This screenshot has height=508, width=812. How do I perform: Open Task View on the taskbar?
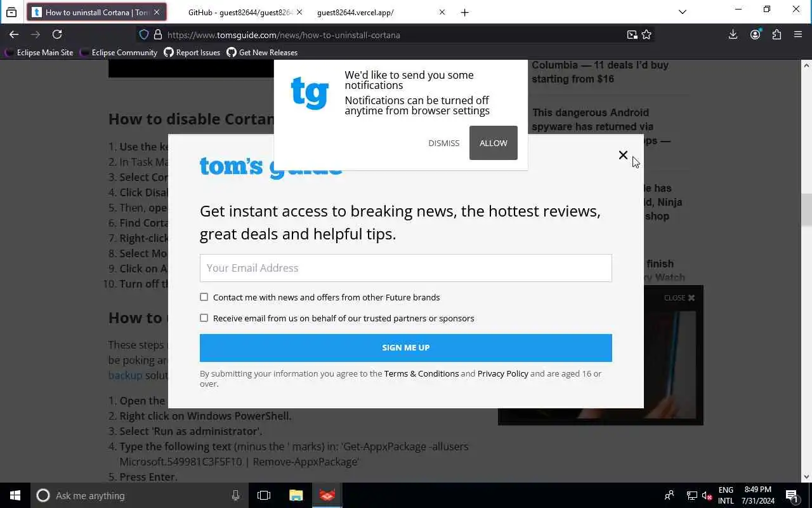coord(264,495)
